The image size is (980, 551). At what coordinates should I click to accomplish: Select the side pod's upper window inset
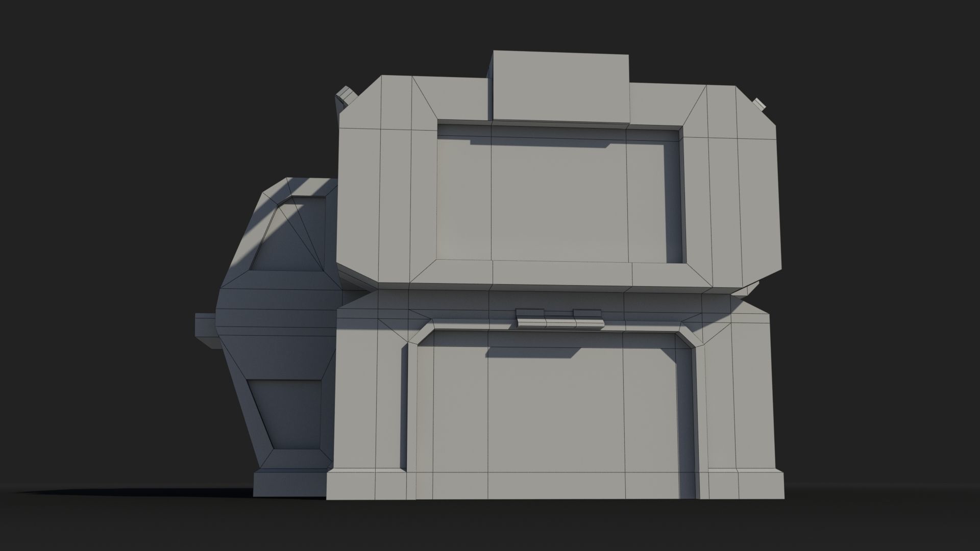(288, 234)
